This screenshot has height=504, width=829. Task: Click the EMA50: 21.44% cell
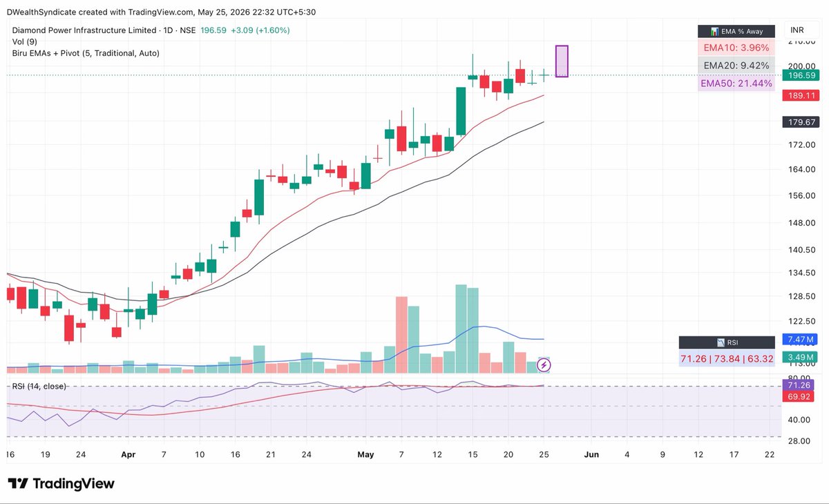736,83
